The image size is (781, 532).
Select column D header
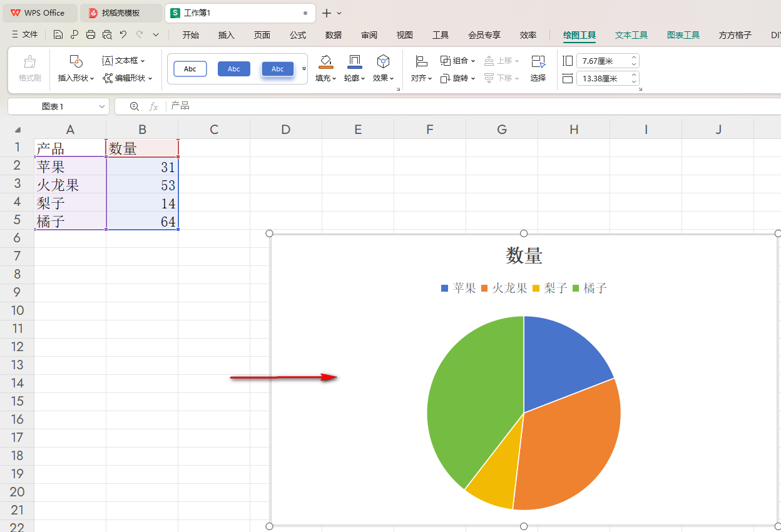286,130
